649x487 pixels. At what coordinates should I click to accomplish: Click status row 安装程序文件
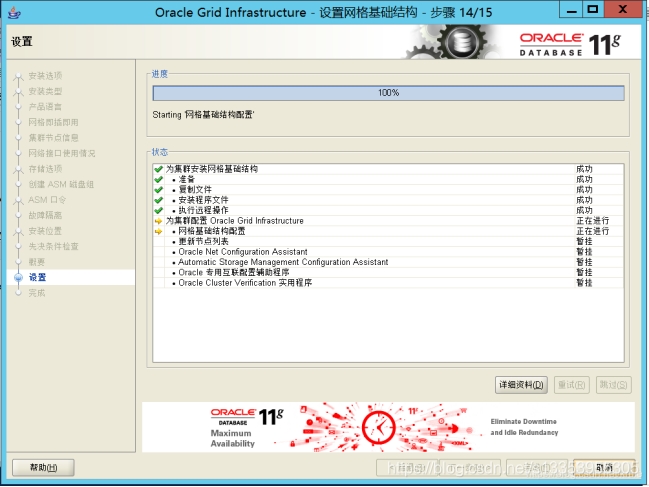click(x=388, y=200)
